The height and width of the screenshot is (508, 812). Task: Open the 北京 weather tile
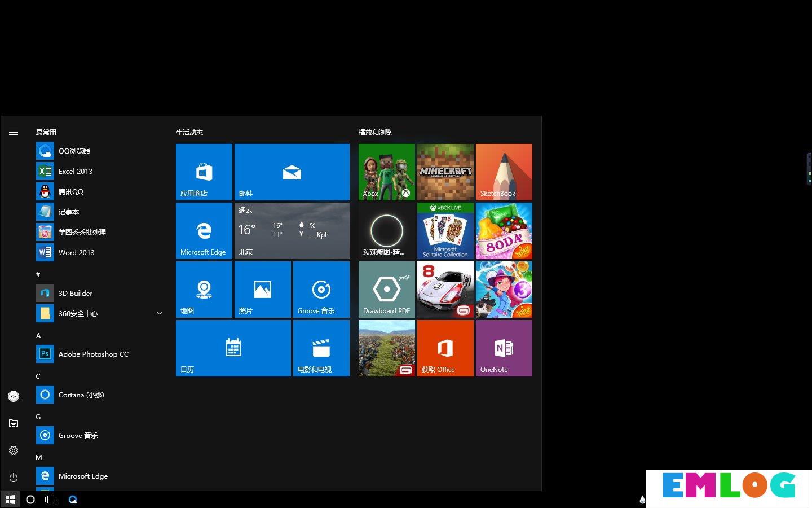coord(292,231)
